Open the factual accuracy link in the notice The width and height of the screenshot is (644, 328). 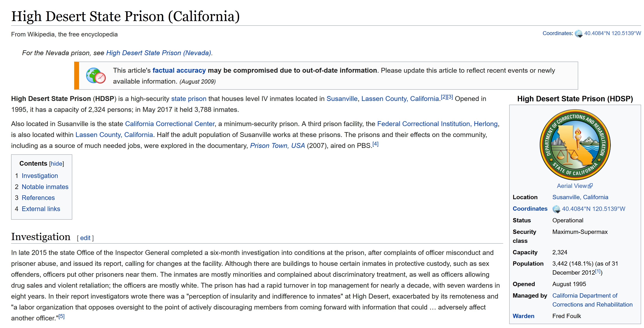179,70
